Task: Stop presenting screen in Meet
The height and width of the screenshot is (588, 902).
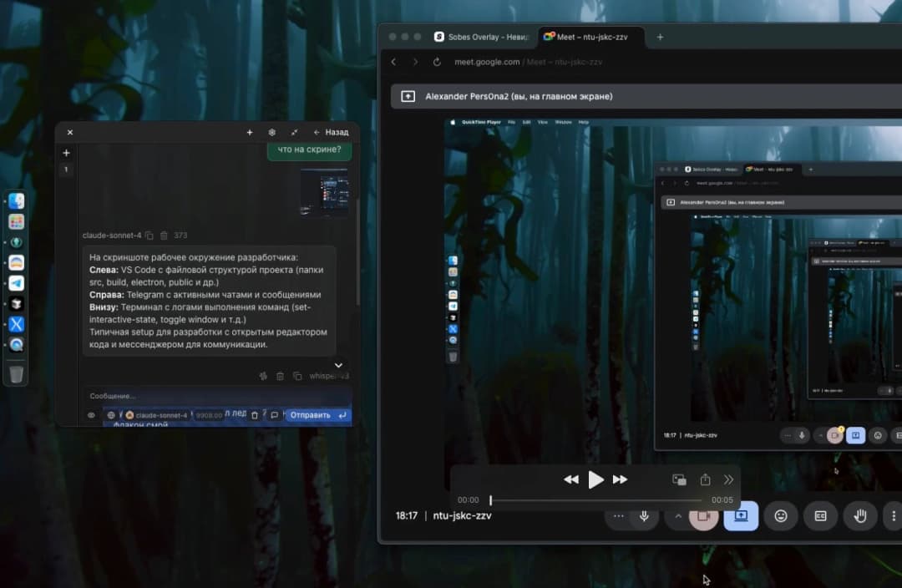Action: pyautogui.click(x=741, y=516)
